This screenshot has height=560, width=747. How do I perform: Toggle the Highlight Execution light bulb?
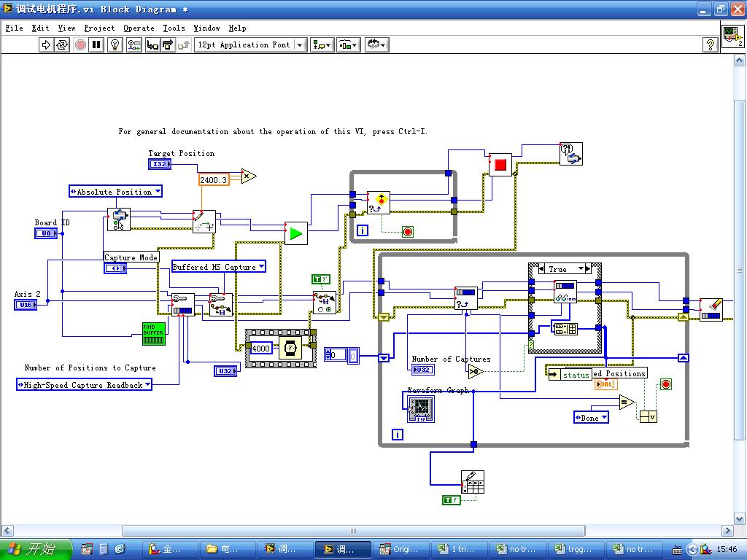[115, 45]
